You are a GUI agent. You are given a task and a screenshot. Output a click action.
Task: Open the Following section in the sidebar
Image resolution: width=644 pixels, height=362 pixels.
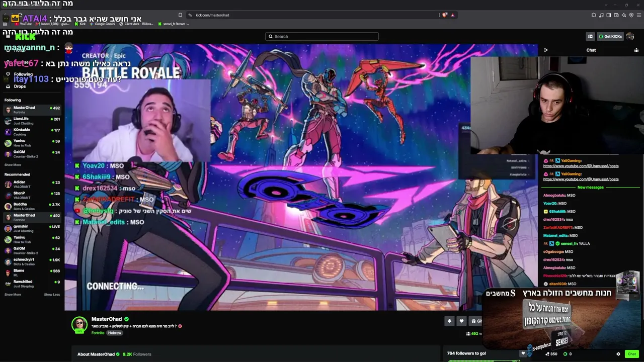23,74
